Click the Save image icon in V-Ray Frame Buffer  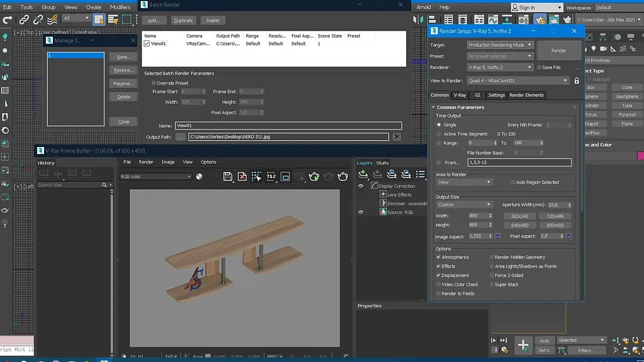[x=228, y=176]
